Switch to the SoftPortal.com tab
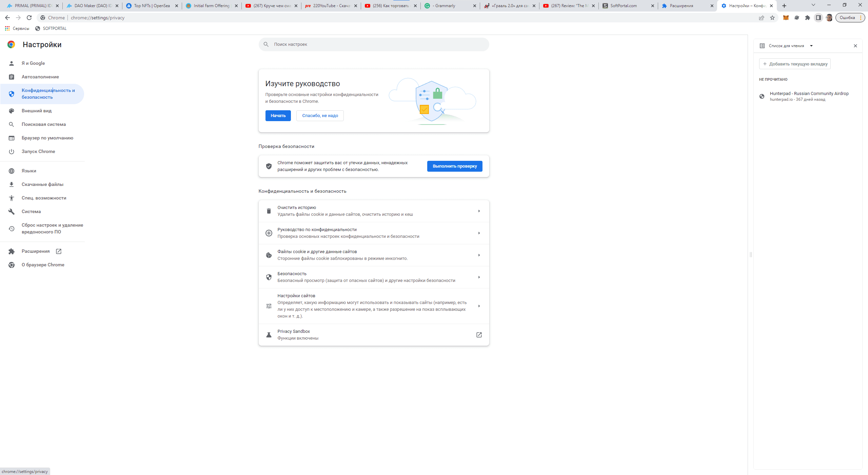 [627, 6]
